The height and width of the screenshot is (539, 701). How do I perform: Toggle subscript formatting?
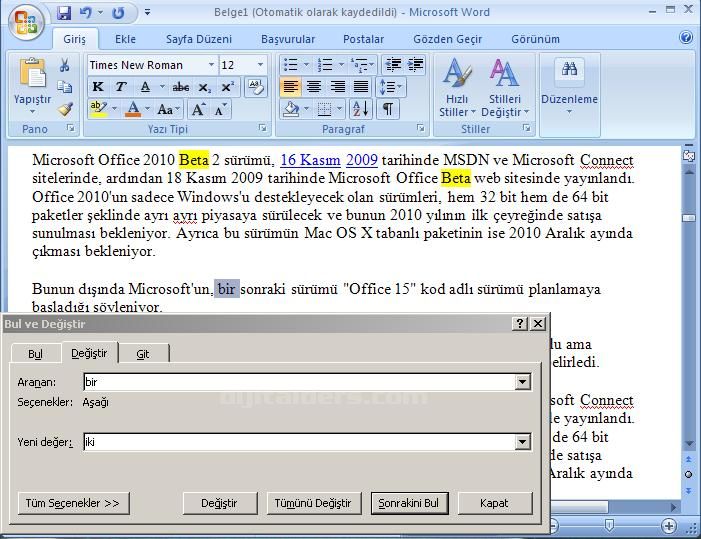coord(204,87)
